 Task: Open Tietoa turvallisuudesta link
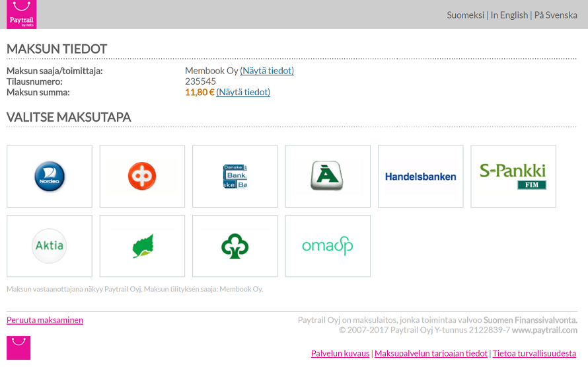534,354
